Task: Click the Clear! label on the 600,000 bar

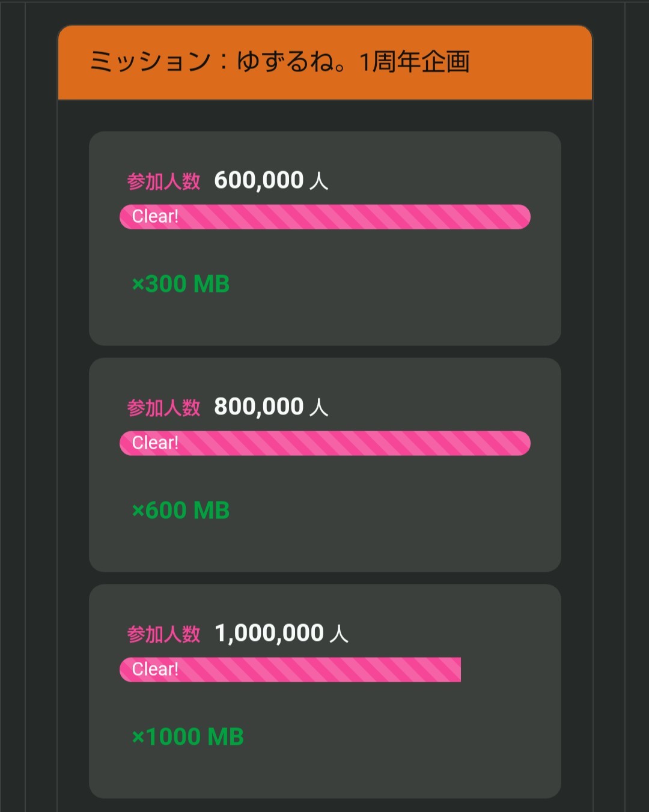Action: point(155,217)
